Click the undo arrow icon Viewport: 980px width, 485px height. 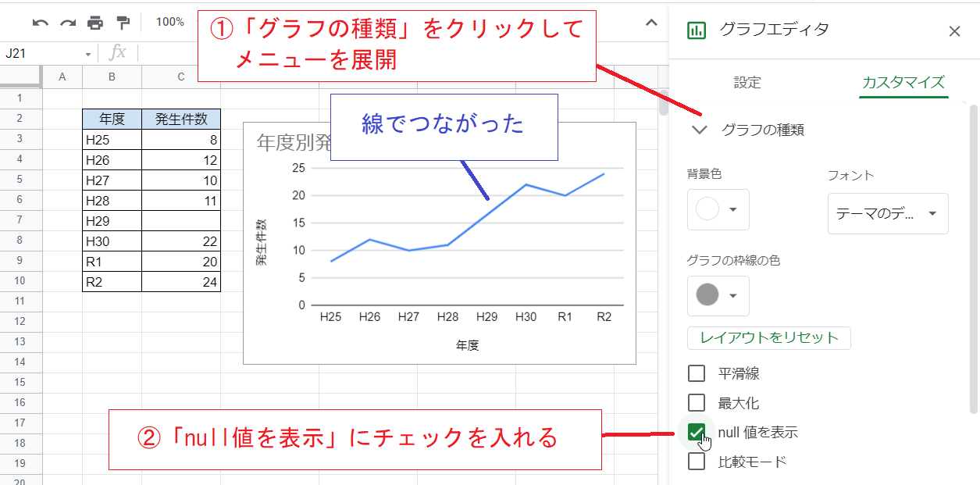tap(41, 23)
